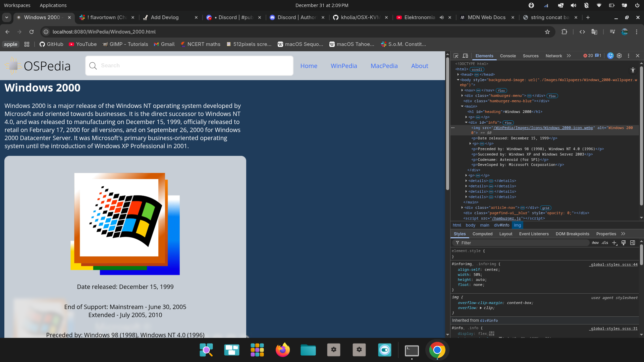Collapse the main element node
The height and width of the screenshot is (362, 644).
pos(462,106)
